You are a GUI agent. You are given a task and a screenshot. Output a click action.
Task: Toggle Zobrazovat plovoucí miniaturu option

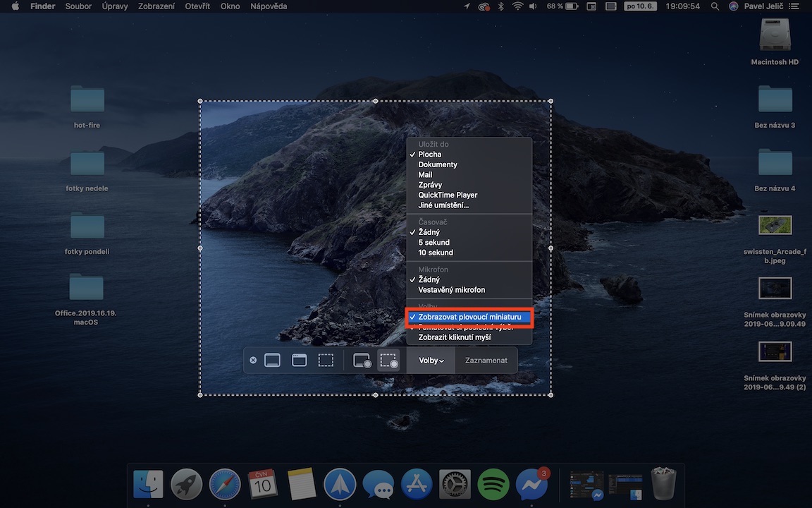469,317
